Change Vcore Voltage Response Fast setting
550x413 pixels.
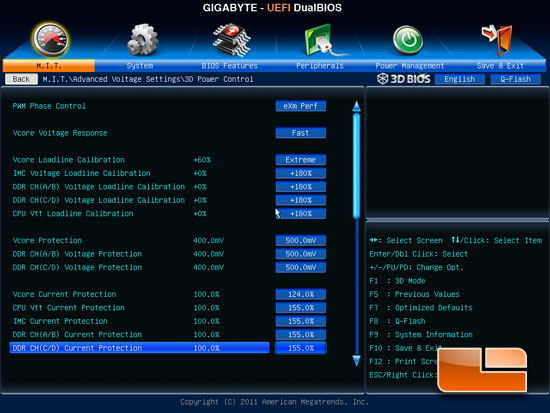tap(301, 133)
